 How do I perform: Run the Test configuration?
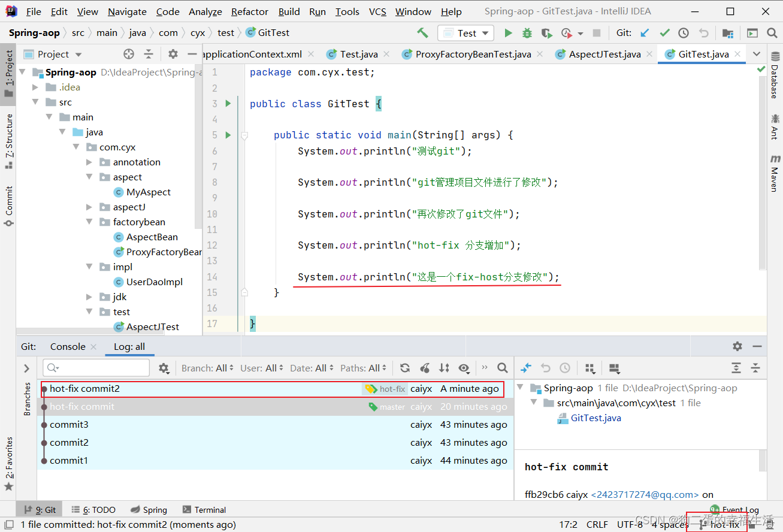(508, 33)
